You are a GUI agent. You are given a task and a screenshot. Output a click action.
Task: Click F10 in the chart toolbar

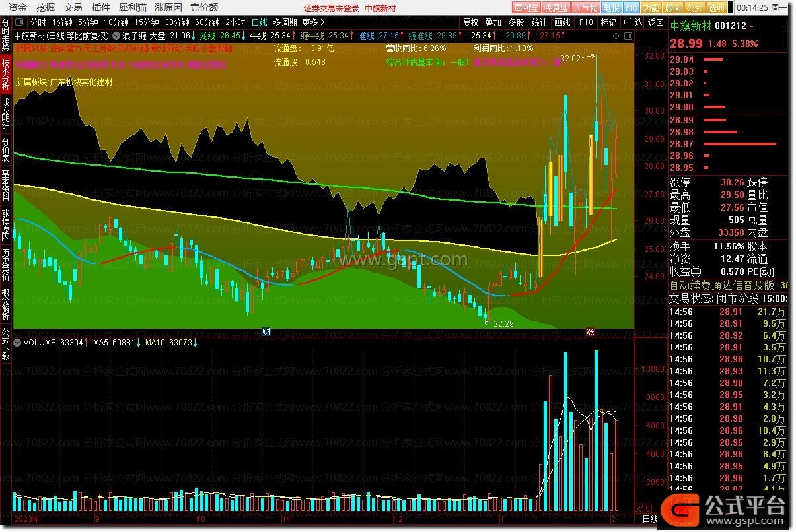585,22
